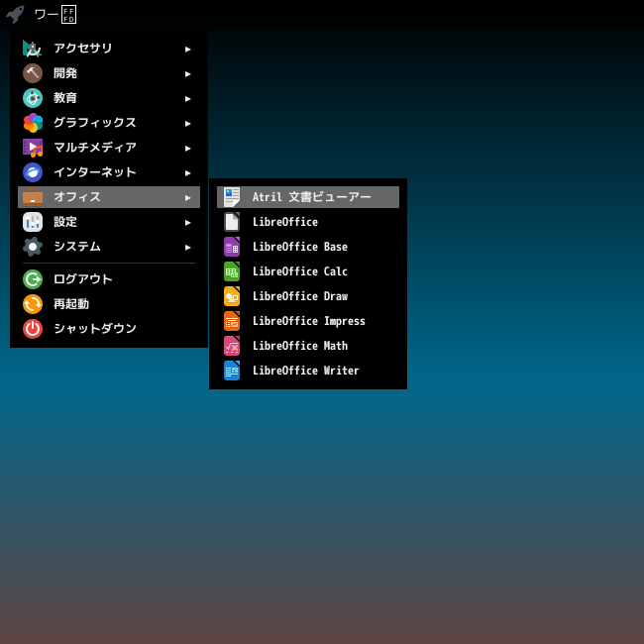Click the オフィス submenu arrow
The height and width of the screenshot is (644, 644).
(x=187, y=197)
